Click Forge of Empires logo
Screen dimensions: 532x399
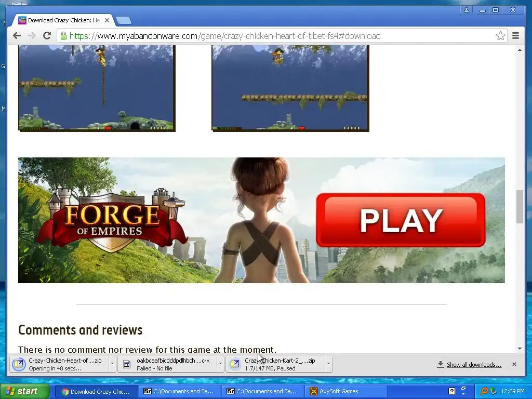pos(112,220)
